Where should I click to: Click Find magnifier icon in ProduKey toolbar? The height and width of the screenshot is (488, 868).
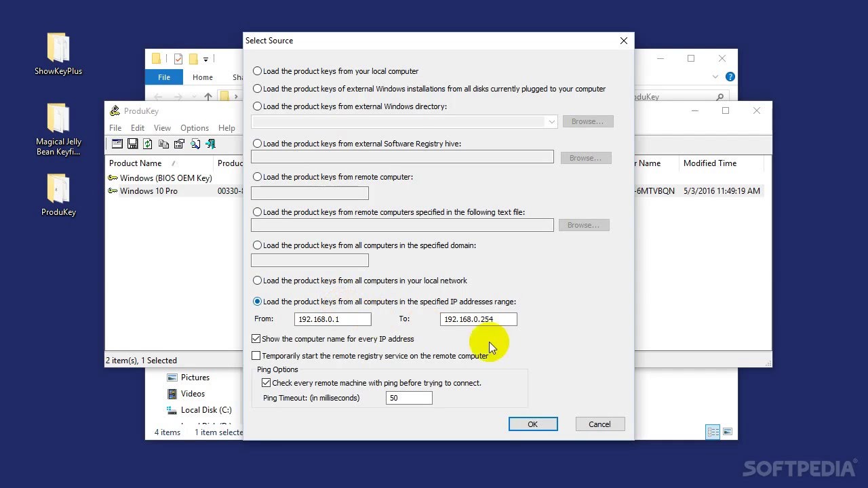(x=195, y=144)
